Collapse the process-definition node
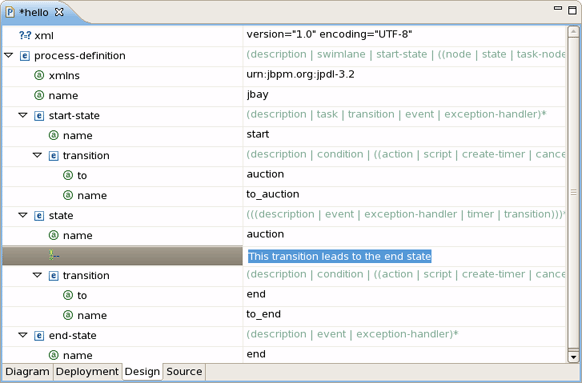 tap(9, 56)
